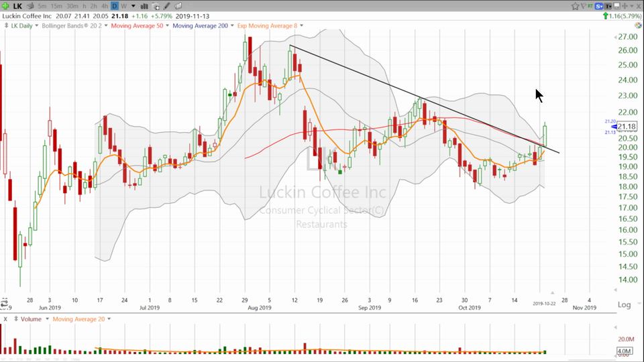Switch to 15m timeframe

coord(56,6)
